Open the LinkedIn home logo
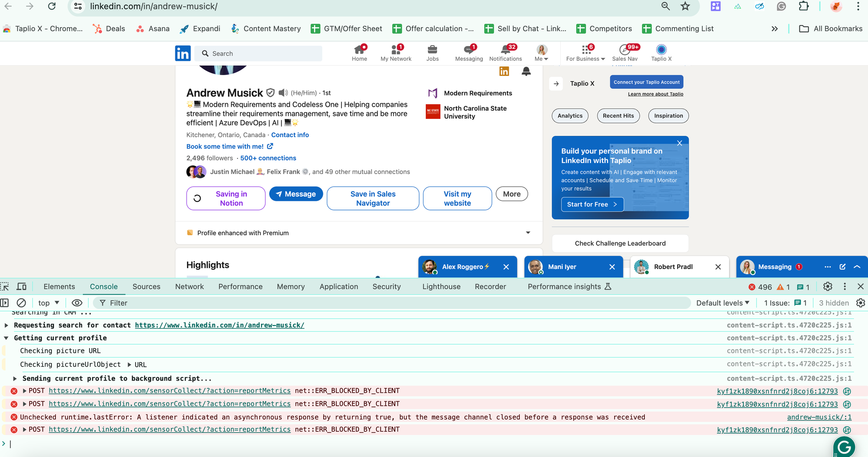 pos(183,53)
